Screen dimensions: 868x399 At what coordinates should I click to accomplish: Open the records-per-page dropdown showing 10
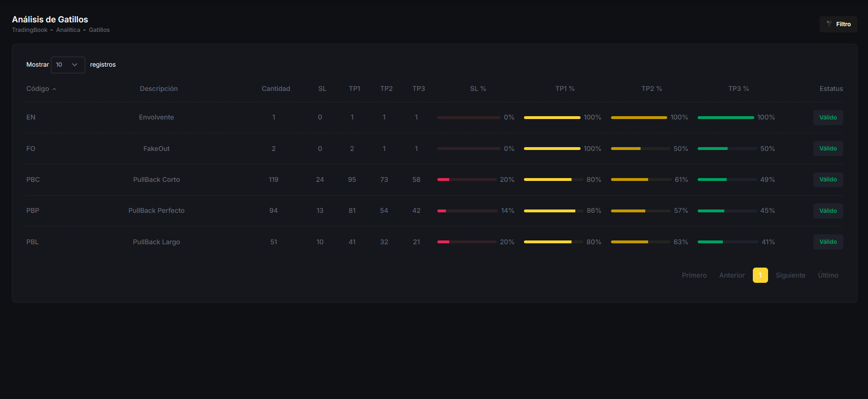(x=68, y=65)
